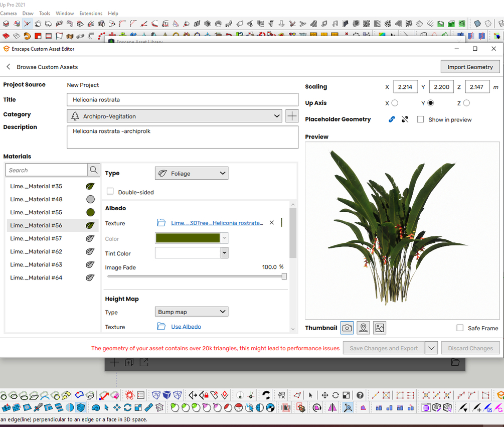
Task: Open the Height Map Type dropdown set to Bump map
Action: pos(192,312)
